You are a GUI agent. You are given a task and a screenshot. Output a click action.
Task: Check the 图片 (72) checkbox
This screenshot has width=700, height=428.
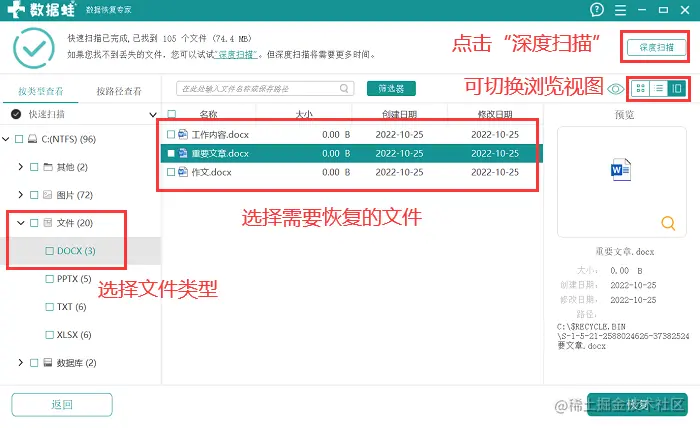tap(34, 195)
